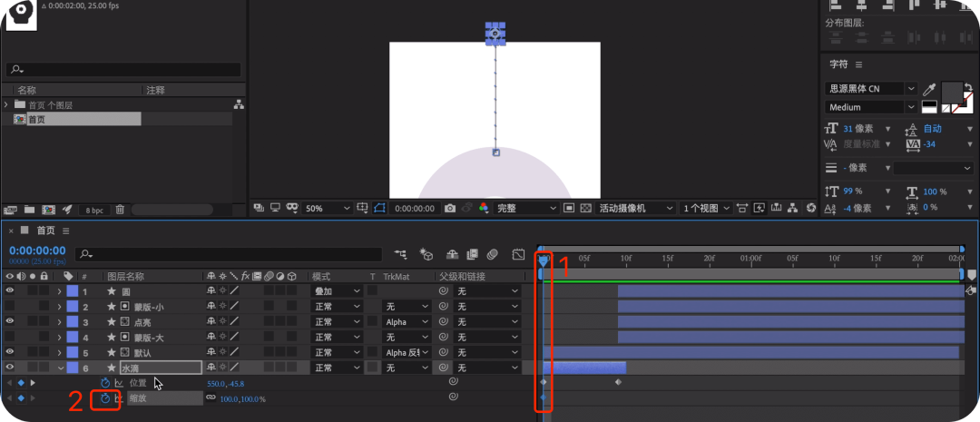Image resolution: width=980 pixels, height=422 pixels.
Task: Click fast previews icon in viewer toolbar
Action: click(759, 208)
